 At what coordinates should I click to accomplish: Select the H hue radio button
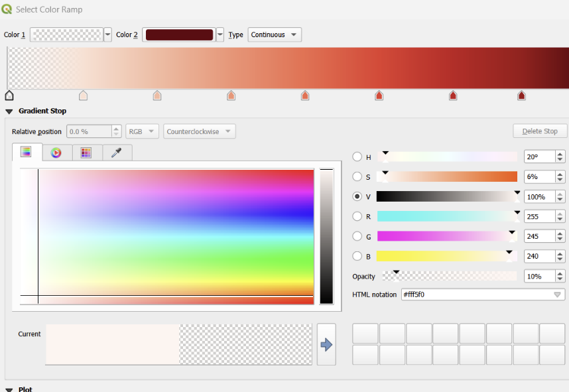[357, 157]
